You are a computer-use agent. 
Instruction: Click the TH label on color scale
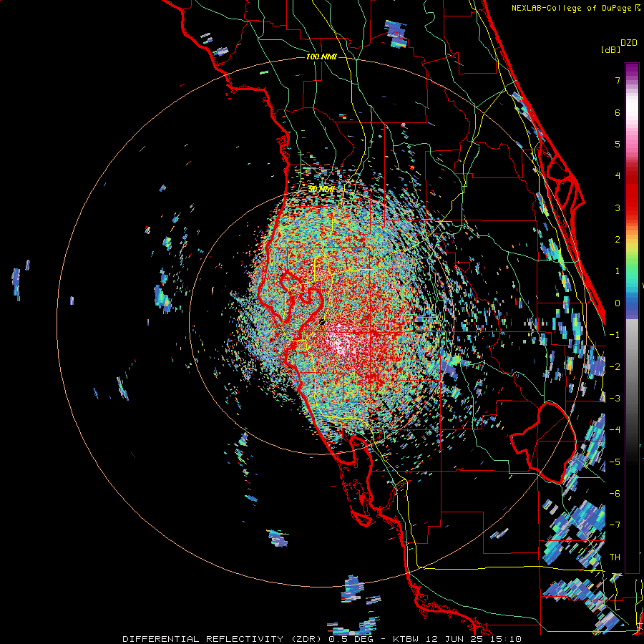click(615, 557)
